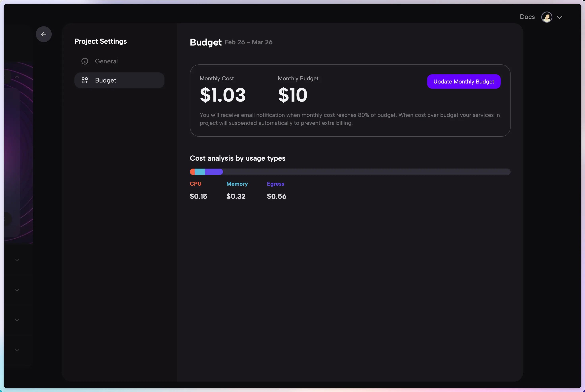Open the account menu chevron beside avatar
The height and width of the screenshot is (392, 585).
560,17
